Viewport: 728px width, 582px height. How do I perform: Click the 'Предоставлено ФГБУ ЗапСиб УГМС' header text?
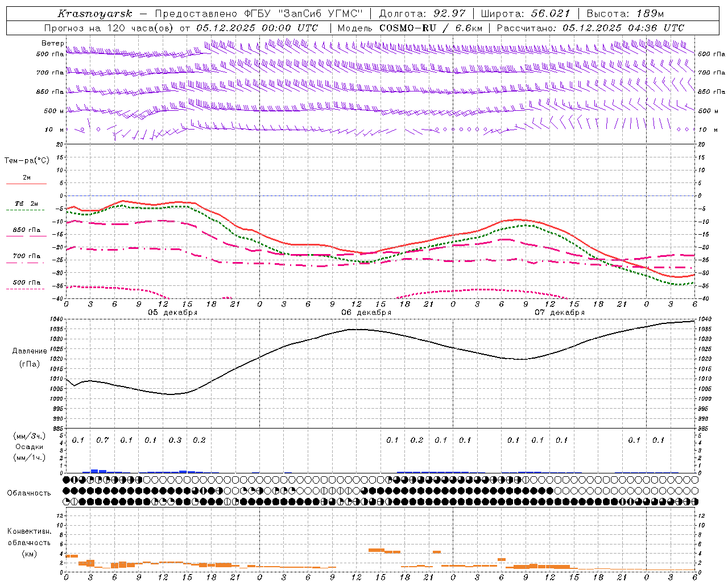click(259, 14)
